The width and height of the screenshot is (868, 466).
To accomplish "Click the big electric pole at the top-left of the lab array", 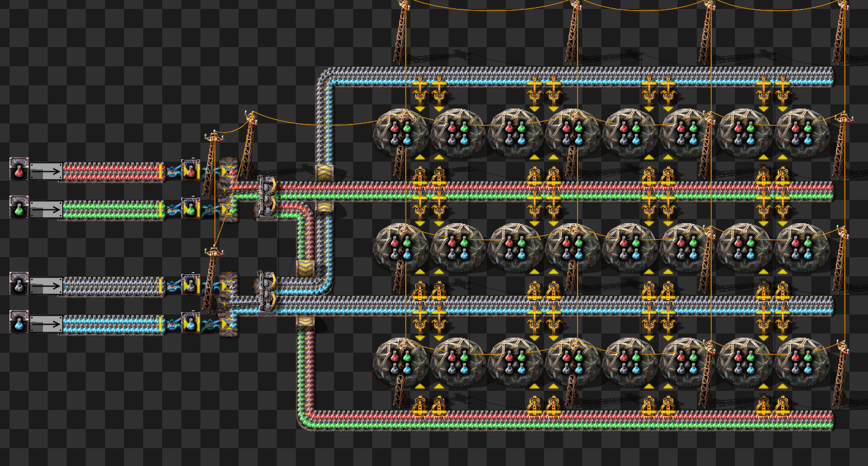I will pyautogui.click(x=403, y=31).
